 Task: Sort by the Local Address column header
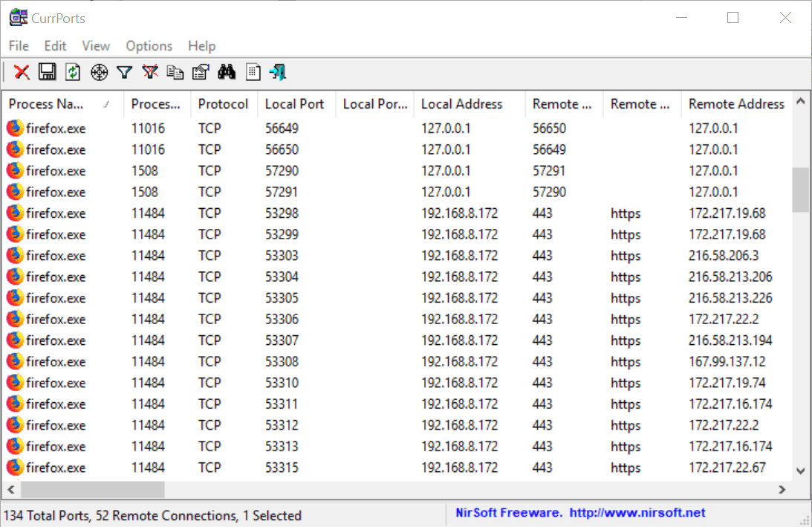(x=470, y=104)
